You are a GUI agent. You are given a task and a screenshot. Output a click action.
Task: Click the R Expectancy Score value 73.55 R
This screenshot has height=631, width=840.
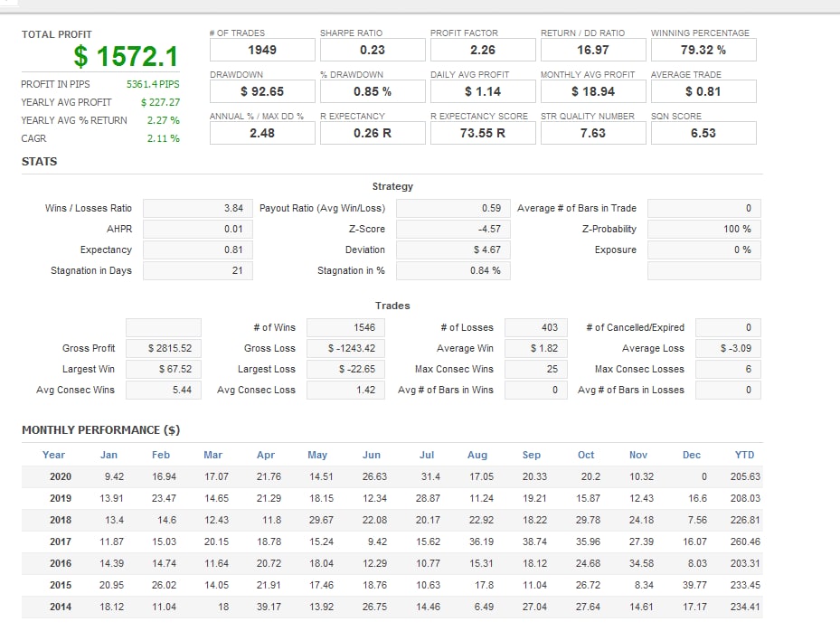483,133
